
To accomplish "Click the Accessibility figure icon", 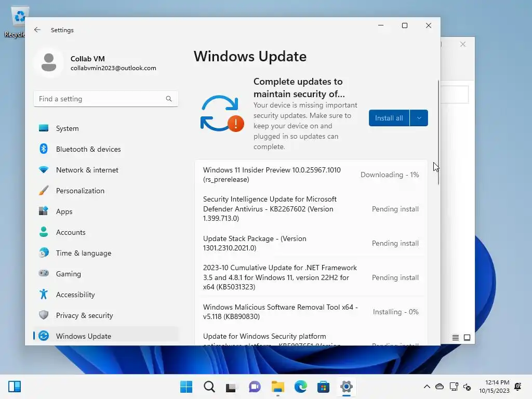I will [44, 294].
